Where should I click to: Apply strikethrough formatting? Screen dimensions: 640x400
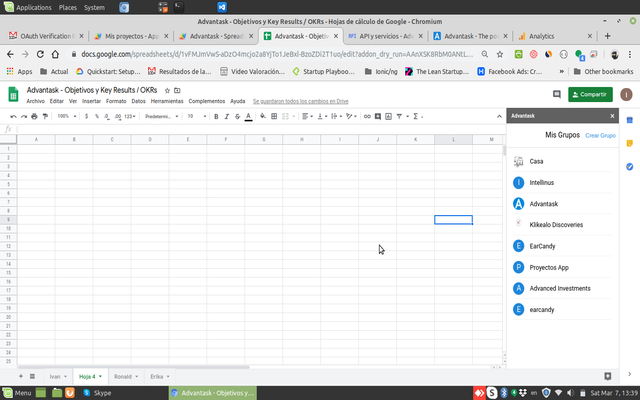click(x=238, y=116)
